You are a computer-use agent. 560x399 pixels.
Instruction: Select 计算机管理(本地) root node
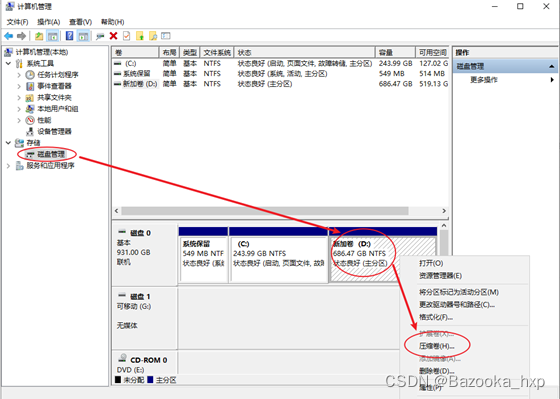[42, 52]
